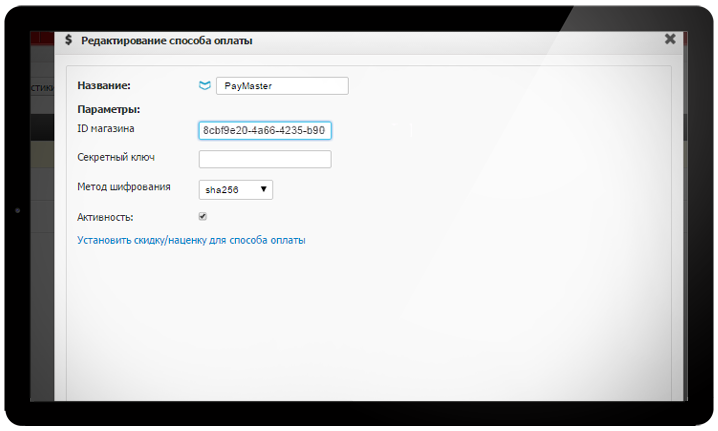Click the ID магазина label

point(105,129)
